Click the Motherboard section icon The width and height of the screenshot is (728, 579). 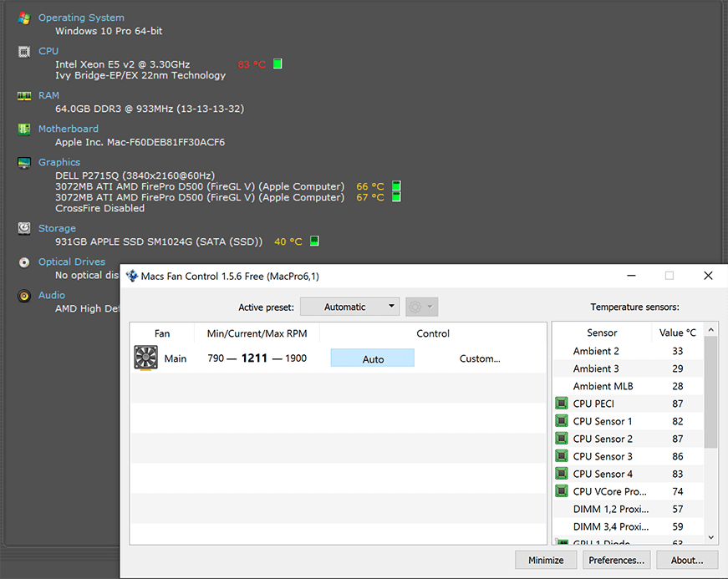pyautogui.click(x=24, y=129)
